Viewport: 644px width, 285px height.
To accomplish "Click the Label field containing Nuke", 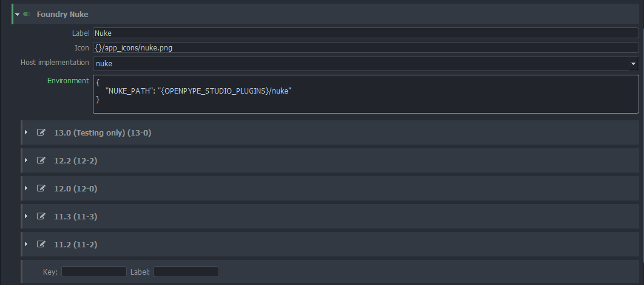I will [365, 33].
